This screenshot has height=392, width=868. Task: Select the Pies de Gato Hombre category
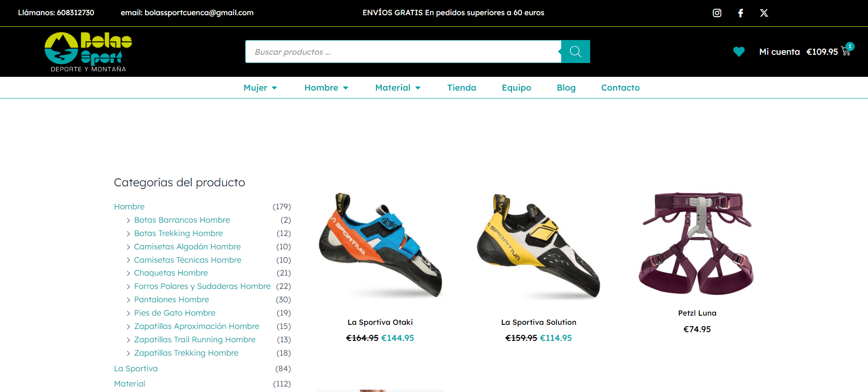175,313
